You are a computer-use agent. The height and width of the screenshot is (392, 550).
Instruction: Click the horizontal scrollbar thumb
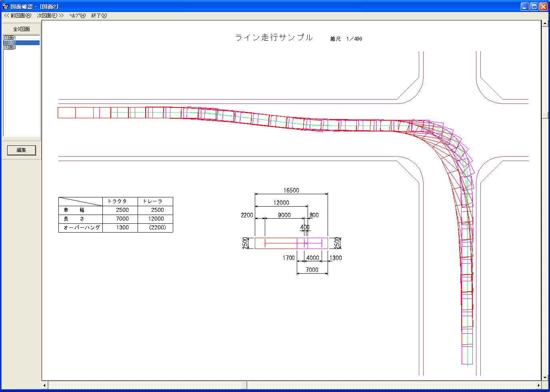point(244,385)
